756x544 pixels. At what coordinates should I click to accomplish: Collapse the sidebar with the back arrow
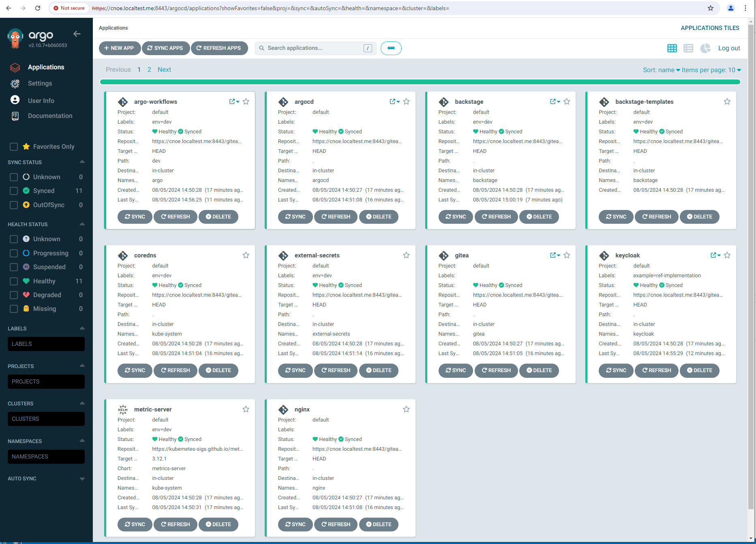(77, 34)
